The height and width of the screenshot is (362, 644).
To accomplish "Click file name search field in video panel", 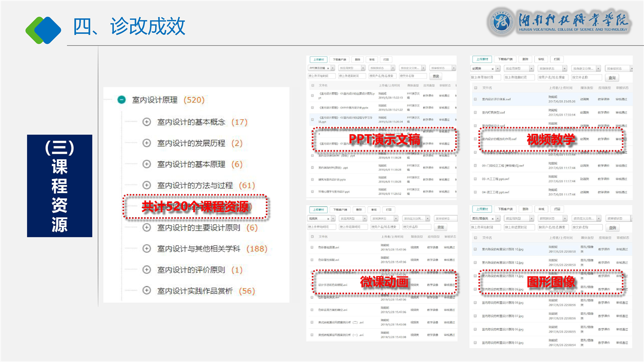I will 416,227.
